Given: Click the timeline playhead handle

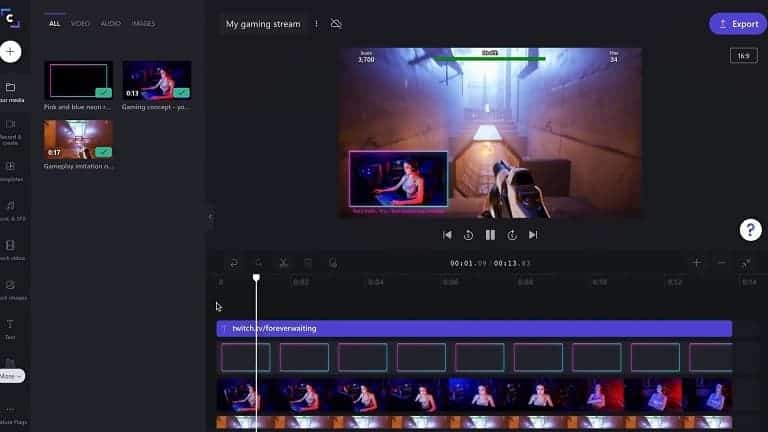Looking at the screenshot, I should [256, 278].
